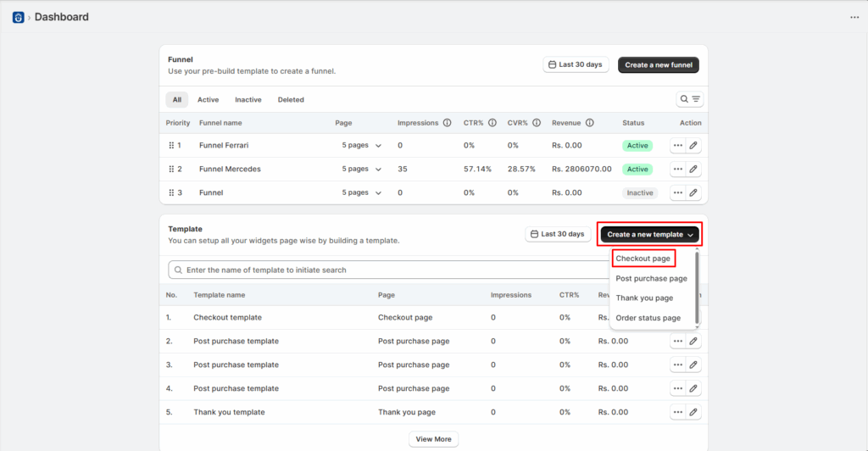The width and height of the screenshot is (868, 451).
Task: Open more actions for Funnel Mercedes
Action: (x=677, y=170)
